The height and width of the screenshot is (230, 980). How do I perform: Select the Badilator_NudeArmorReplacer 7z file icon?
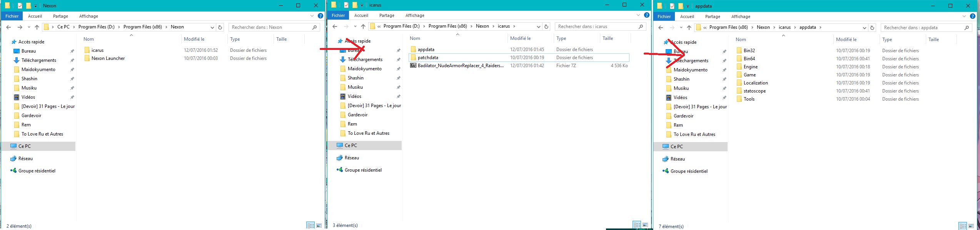click(x=413, y=66)
